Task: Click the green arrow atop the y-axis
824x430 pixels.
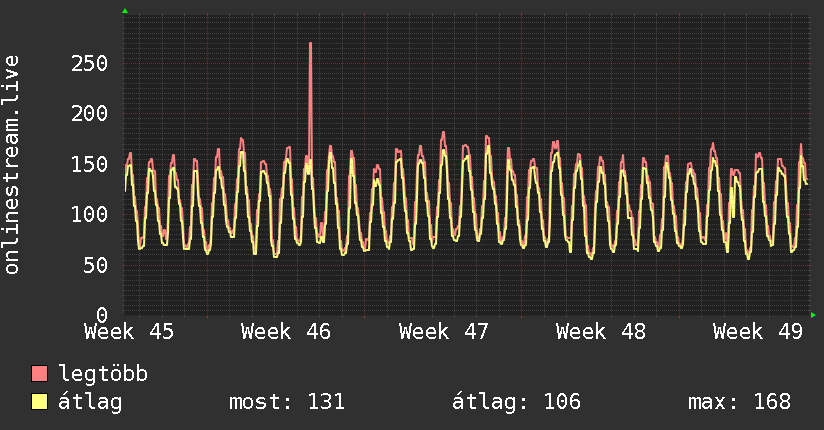Action: pyautogui.click(x=125, y=11)
